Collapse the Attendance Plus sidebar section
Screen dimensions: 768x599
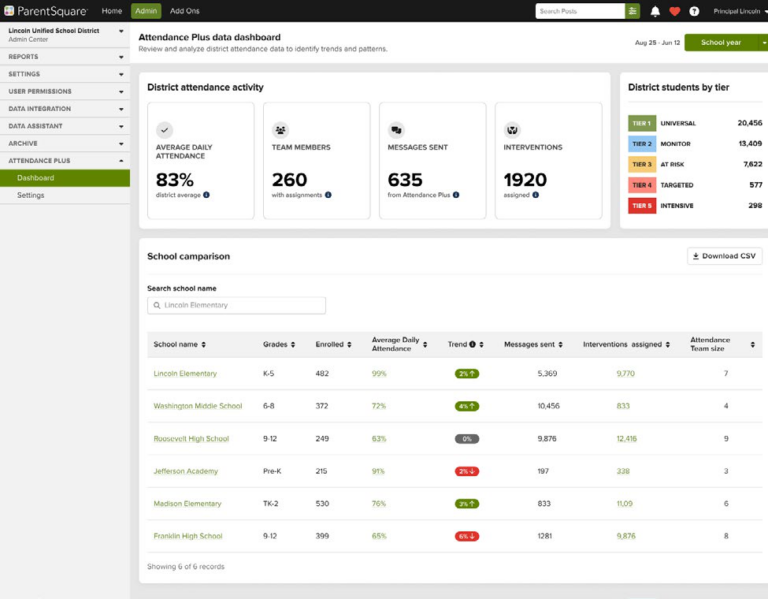click(65, 161)
